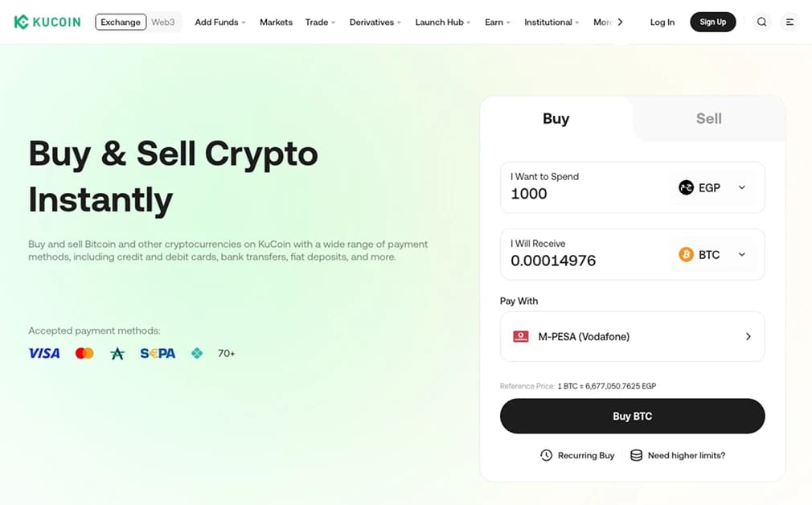This screenshot has width=812, height=505.
Task: Click the KuCoin logo
Action: coord(46,22)
